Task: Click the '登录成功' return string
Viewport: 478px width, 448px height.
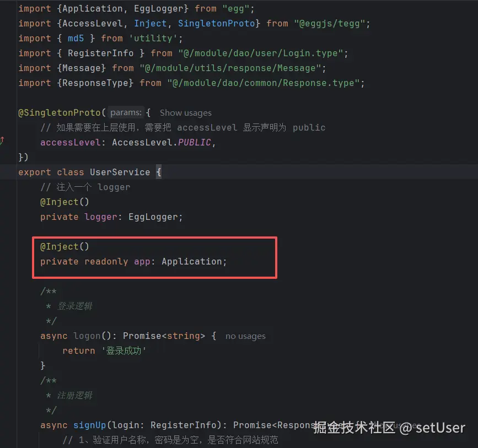Action: coord(124,350)
